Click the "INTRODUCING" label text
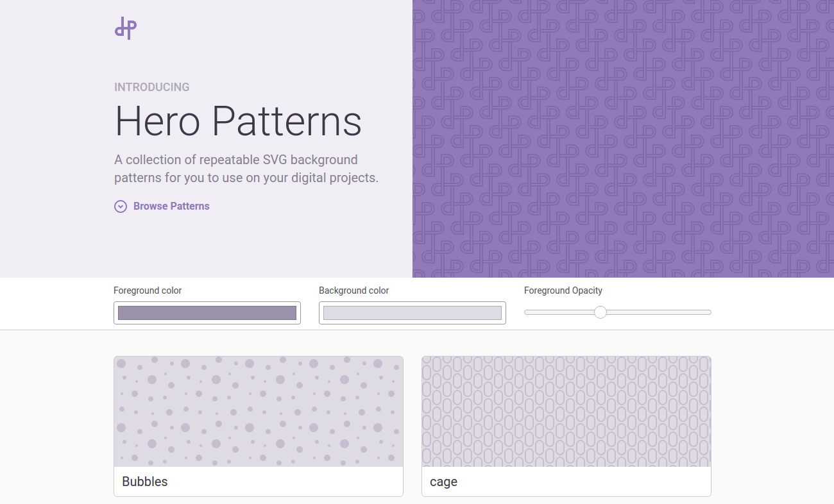The width and height of the screenshot is (834, 504). tap(151, 87)
